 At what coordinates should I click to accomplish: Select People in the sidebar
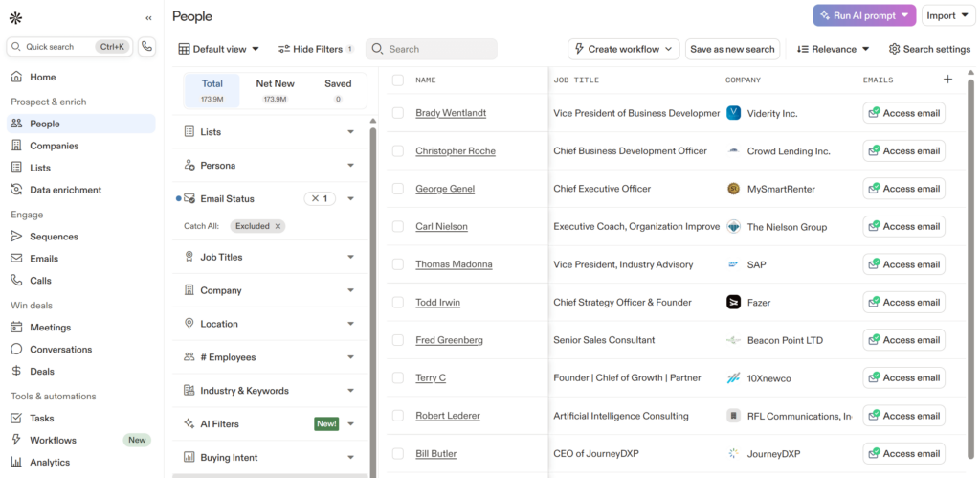[x=81, y=124]
